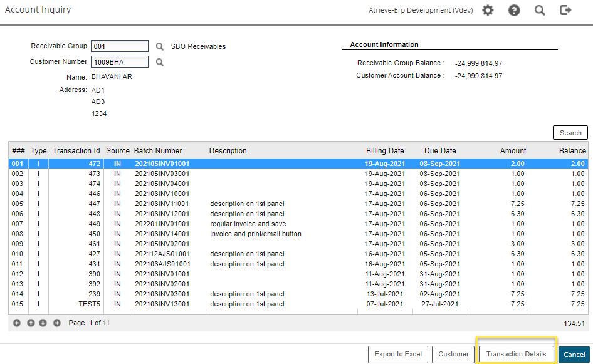The height and width of the screenshot is (364, 593).
Task: Click the Amount column header
Action: [x=513, y=151]
